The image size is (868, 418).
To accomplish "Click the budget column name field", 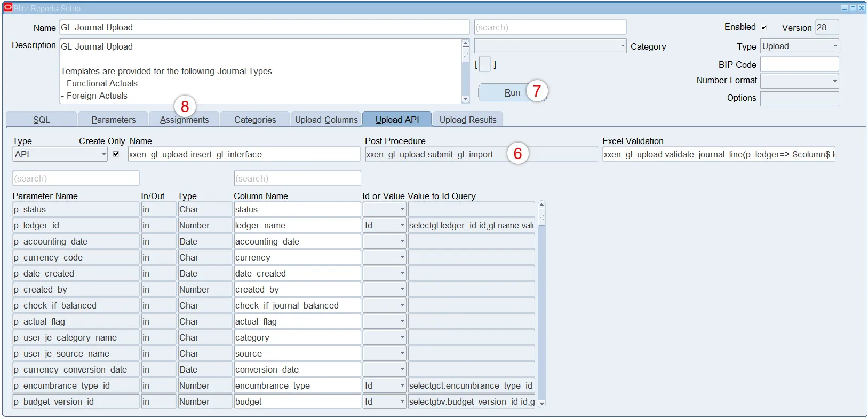I will coord(297,402).
